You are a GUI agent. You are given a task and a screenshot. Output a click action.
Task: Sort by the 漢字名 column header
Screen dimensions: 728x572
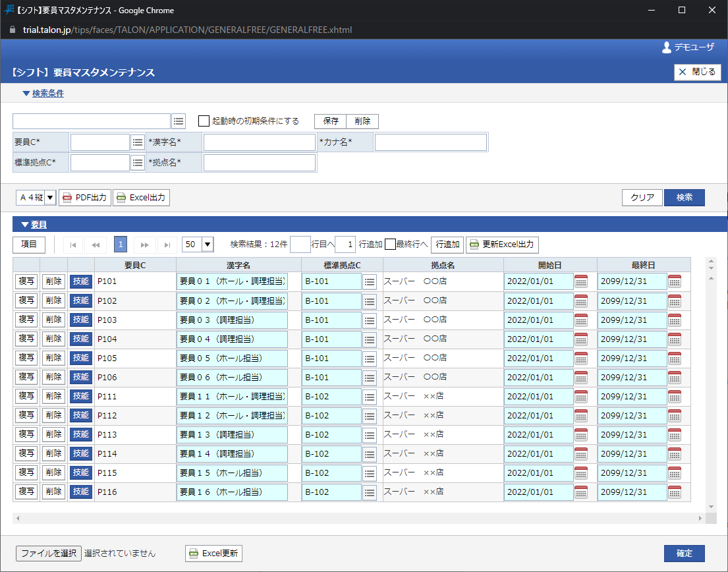click(x=238, y=265)
